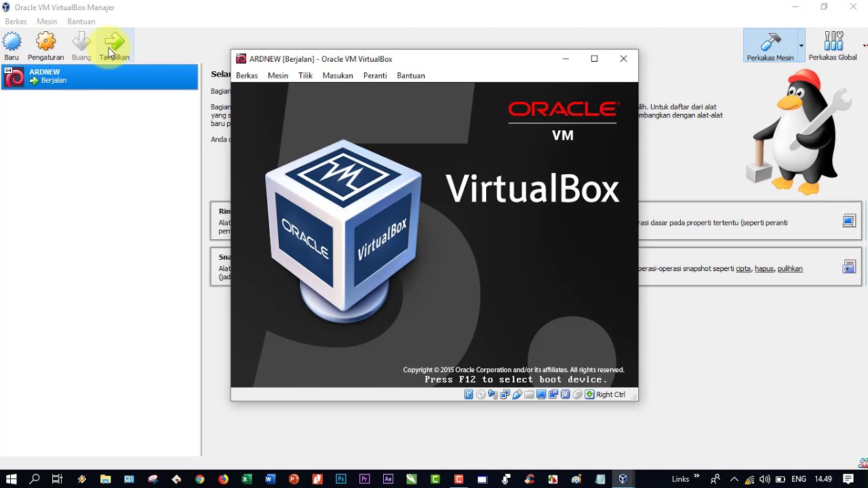The width and height of the screenshot is (868, 488).
Task: Click the Right Ctrl host key label
Action: click(x=611, y=394)
